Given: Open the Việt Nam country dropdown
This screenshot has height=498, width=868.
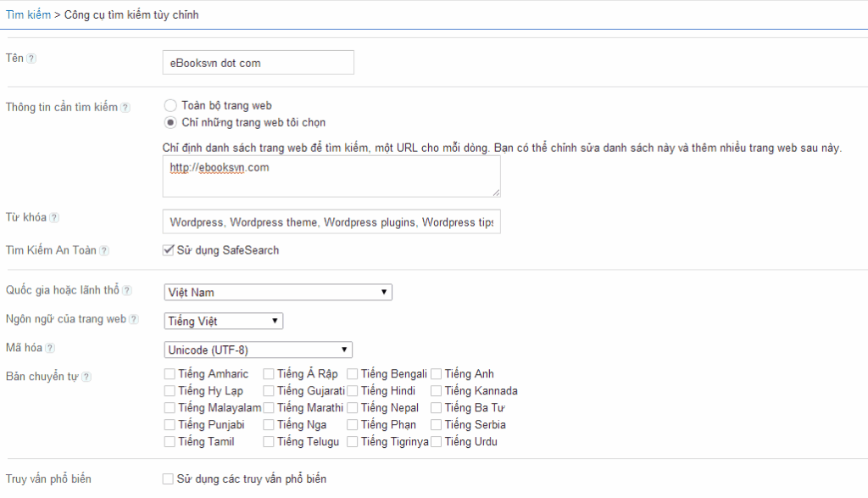Looking at the screenshot, I should (277, 293).
